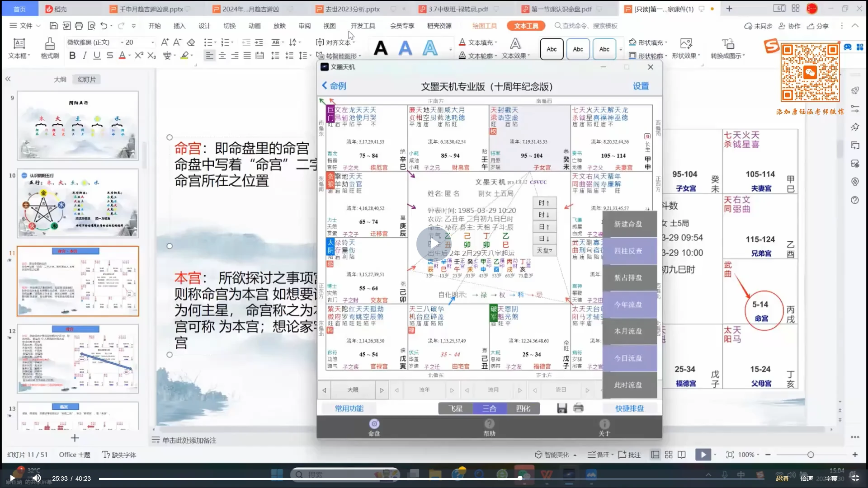The width and height of the screenshot is (868, 488).
Task: Click the underline text icon
Action: tap(97, 56)
